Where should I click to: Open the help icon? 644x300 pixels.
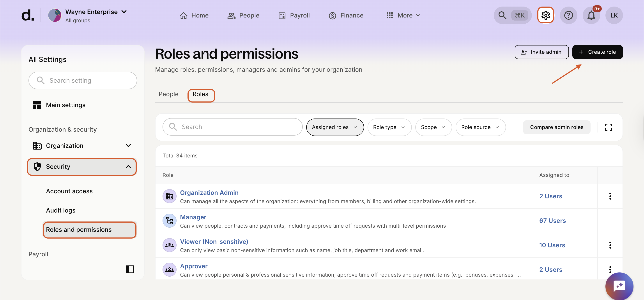click(568, 15)
